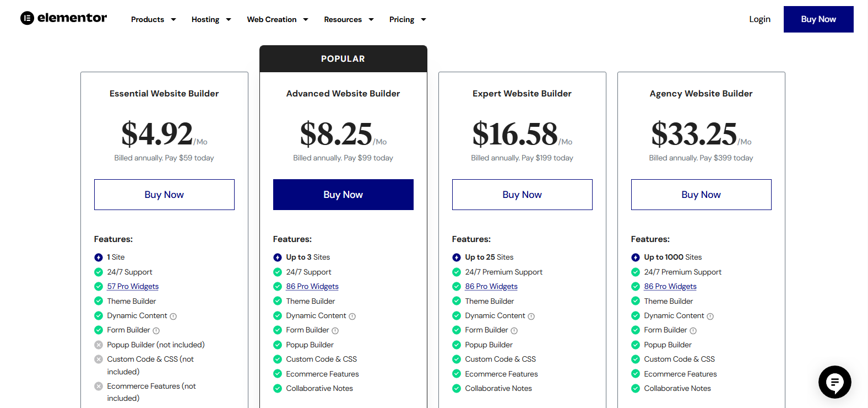This screenshot has width=868, height=408.
Task: Click Buy Now in the top navigation
Action: point(818,19)
